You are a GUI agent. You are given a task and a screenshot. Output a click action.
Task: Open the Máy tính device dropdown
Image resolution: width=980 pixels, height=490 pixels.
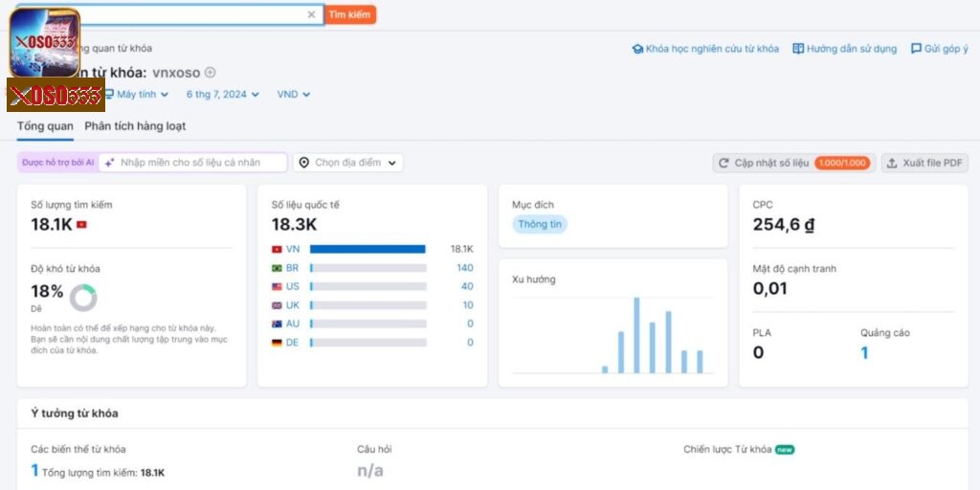[136, 95]
